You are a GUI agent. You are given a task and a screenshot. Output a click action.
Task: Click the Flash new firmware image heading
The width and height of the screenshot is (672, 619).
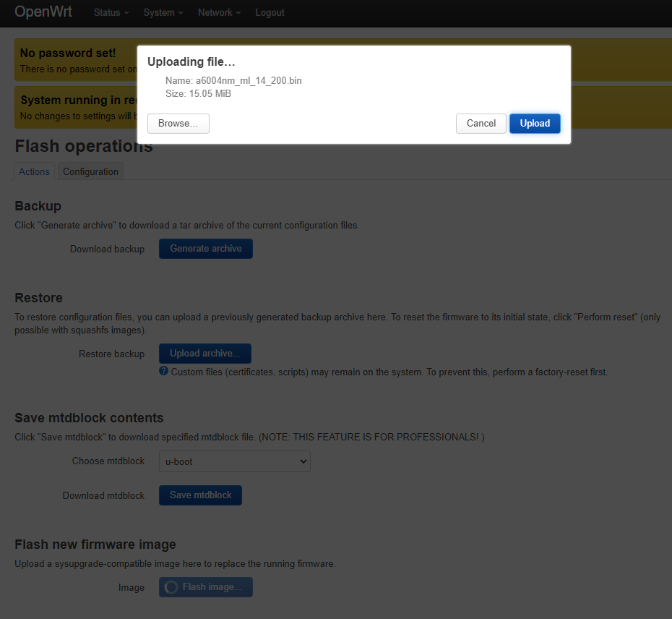[x=95, y=545]
